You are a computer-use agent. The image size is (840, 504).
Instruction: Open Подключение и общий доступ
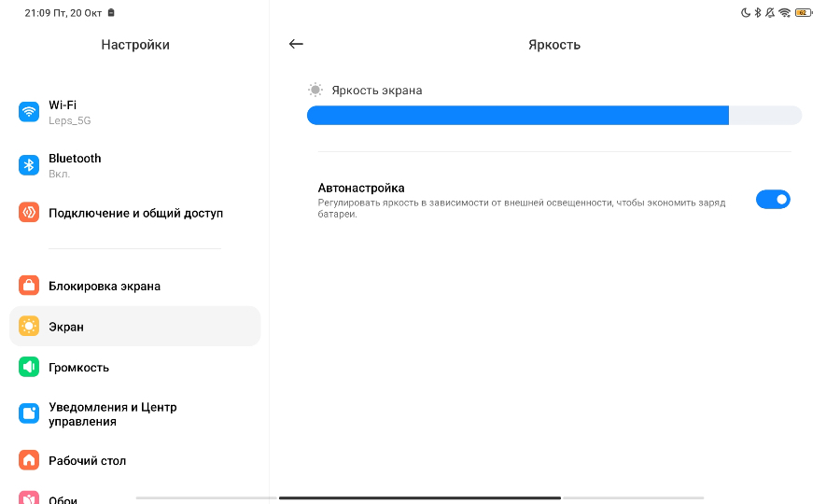(x=135, y=213)
